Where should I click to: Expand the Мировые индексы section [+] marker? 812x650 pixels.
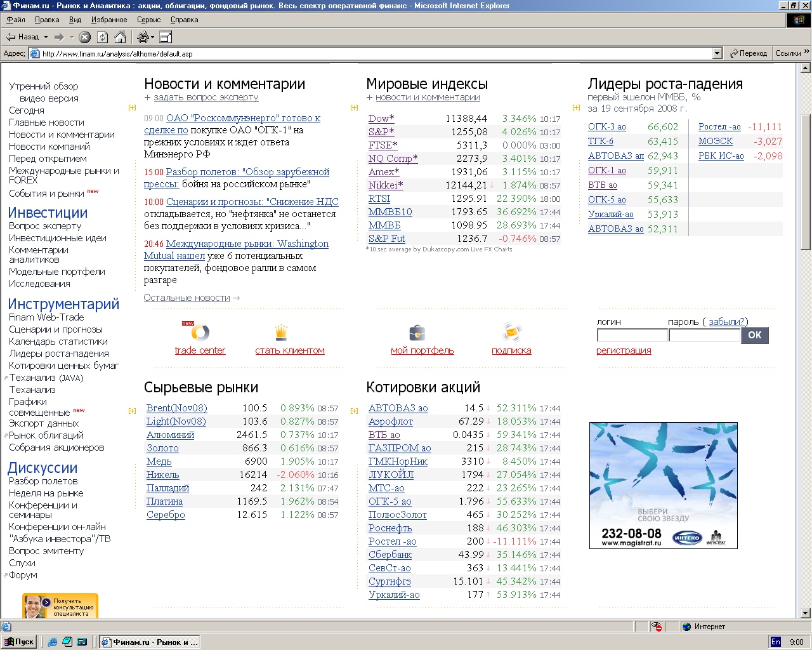point(354,107)
